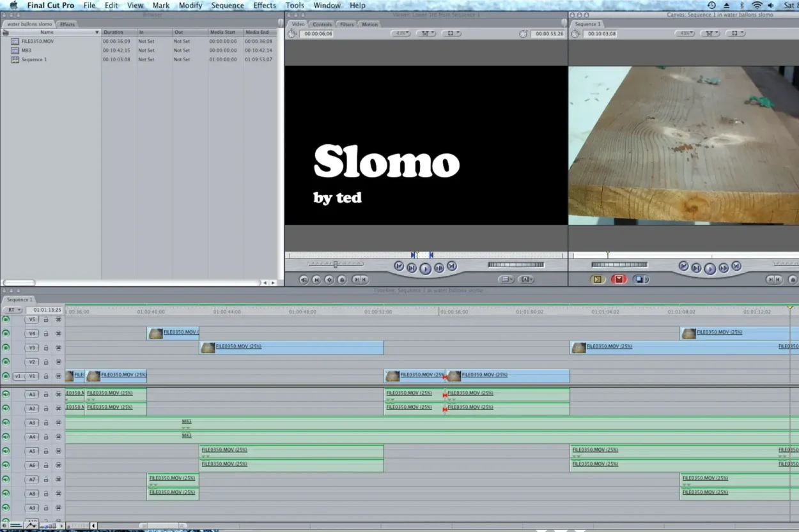Screen dimensions: 799x532
Task: Click the blue Replace edit button in Canvas
Action: (640, 279)
